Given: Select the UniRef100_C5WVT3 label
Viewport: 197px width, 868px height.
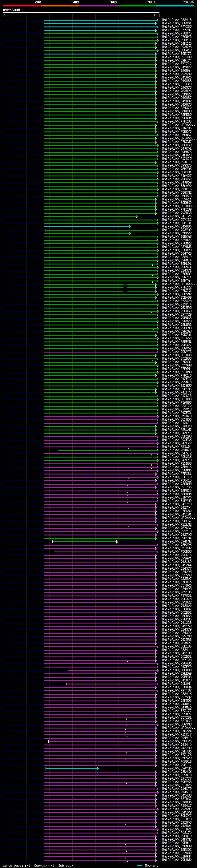Looking at the screenshot, I should click(x=176, y=352).
